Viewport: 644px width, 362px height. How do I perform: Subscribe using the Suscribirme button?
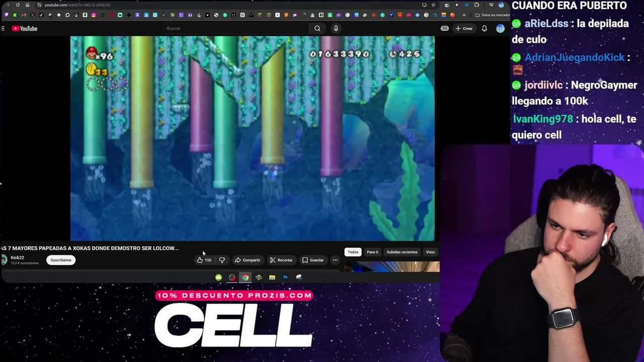click(61, 260)
